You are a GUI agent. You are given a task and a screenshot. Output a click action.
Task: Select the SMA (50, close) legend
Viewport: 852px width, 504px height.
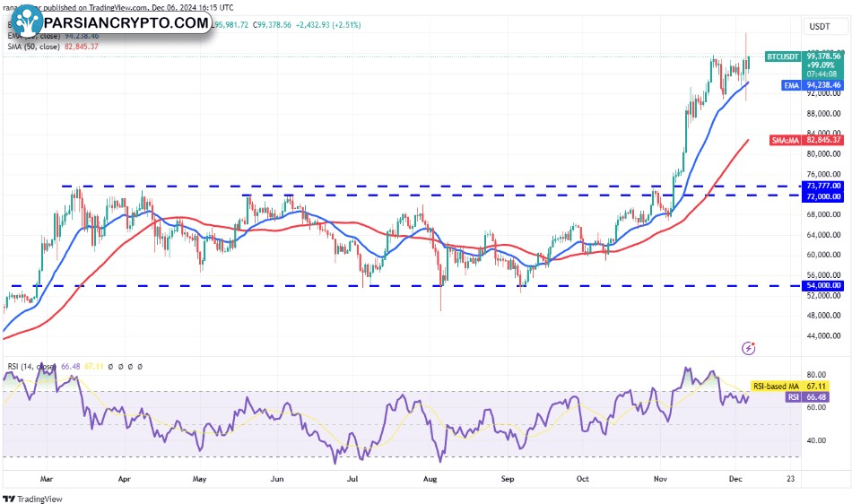tap(34, 47)
